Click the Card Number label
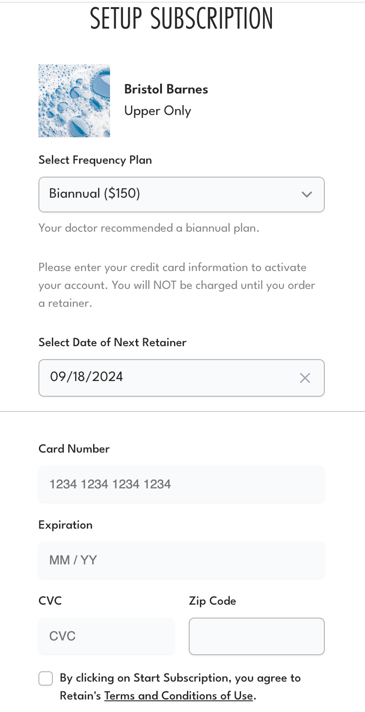Screen dimensions: 365x712 pyautogui.click(x=74, y=449)
